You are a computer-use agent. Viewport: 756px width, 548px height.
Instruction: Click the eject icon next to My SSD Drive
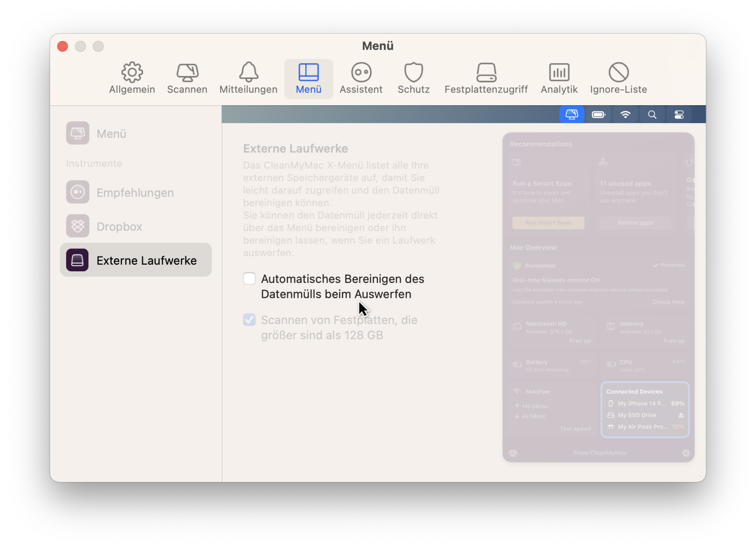681,415
